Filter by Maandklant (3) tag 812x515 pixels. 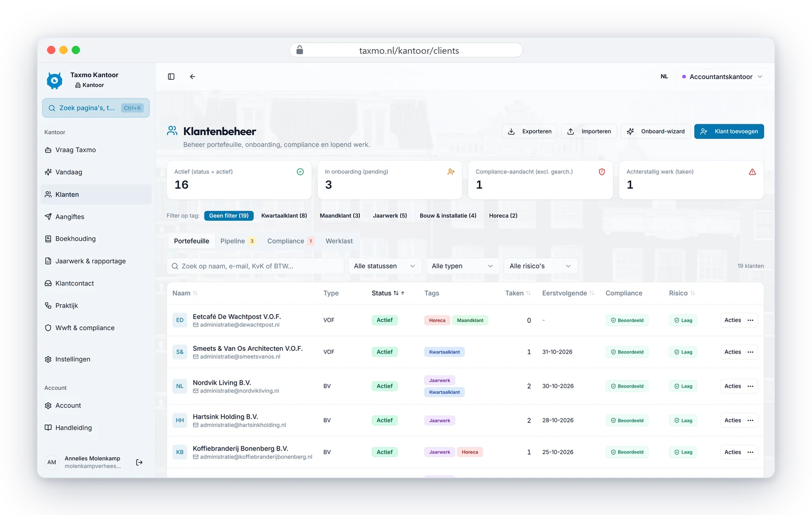(x=340, y=216)
